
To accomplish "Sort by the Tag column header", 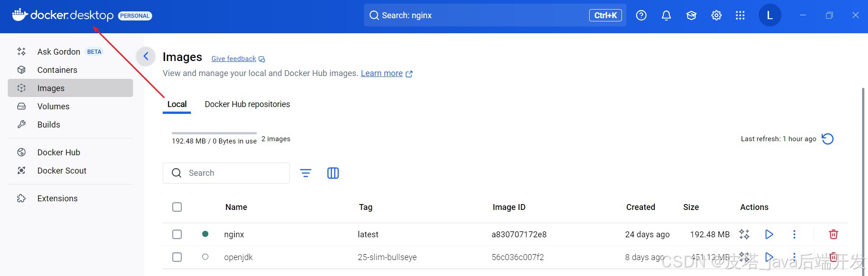I will click(365, 207).
